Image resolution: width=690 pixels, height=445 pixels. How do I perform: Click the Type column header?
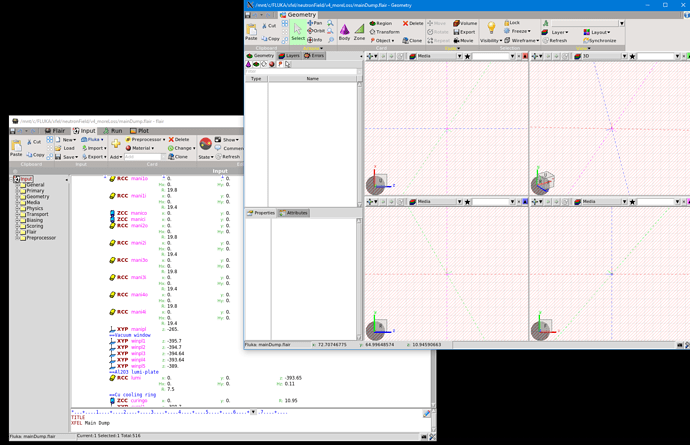coord(256,78)
